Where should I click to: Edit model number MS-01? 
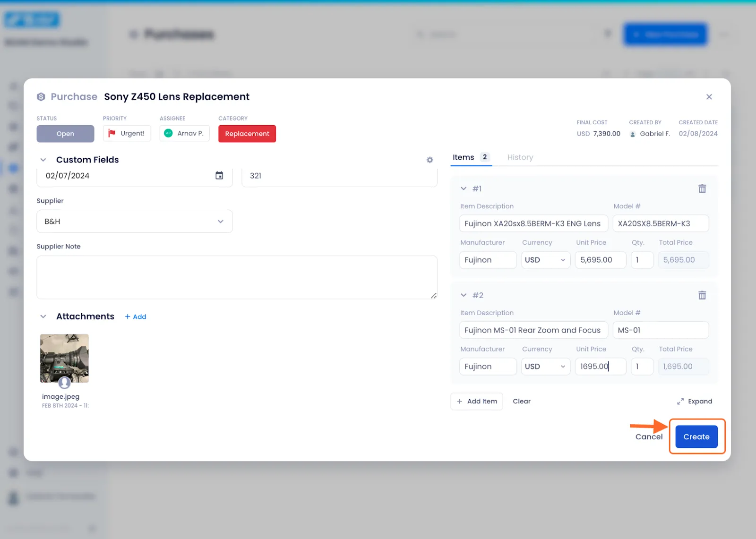click(x=661, y=330)
